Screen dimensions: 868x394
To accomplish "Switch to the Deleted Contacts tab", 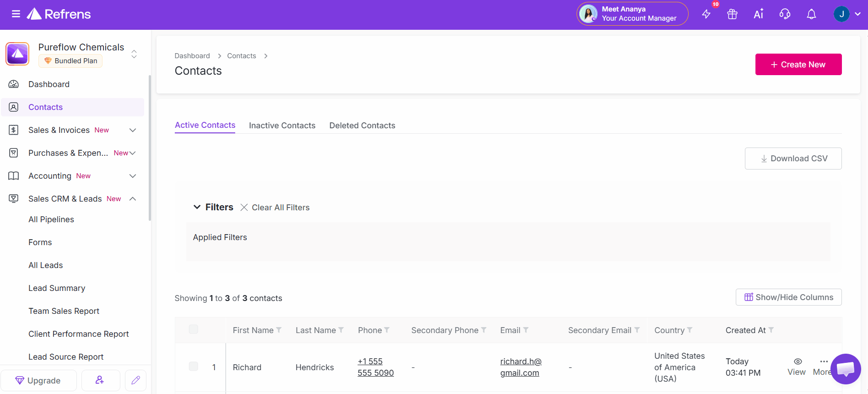I will pyautogui.click(x=362, y=126).
